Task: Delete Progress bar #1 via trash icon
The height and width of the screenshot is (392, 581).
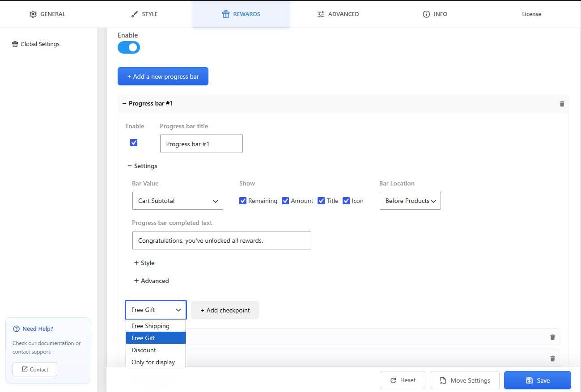Action: point(562,104)
